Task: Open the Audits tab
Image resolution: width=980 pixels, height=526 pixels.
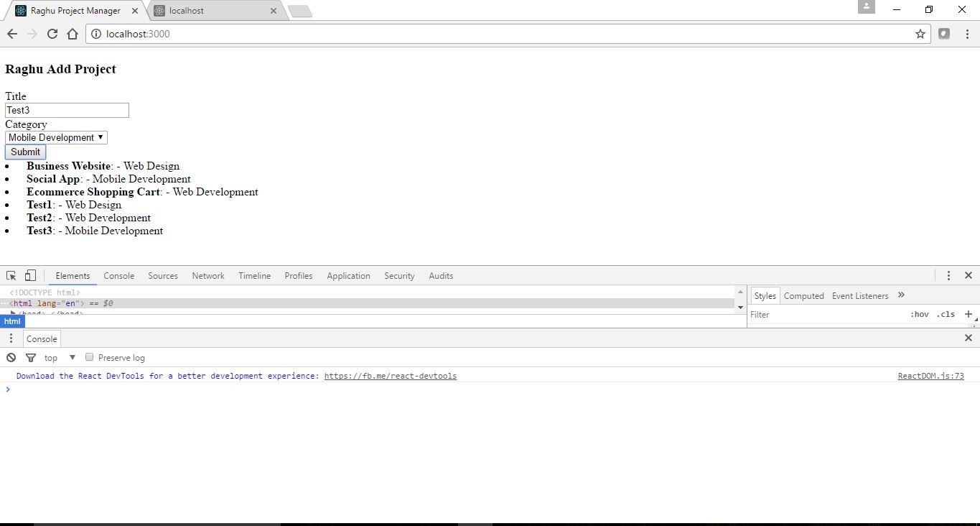Action: coord(441,275)
